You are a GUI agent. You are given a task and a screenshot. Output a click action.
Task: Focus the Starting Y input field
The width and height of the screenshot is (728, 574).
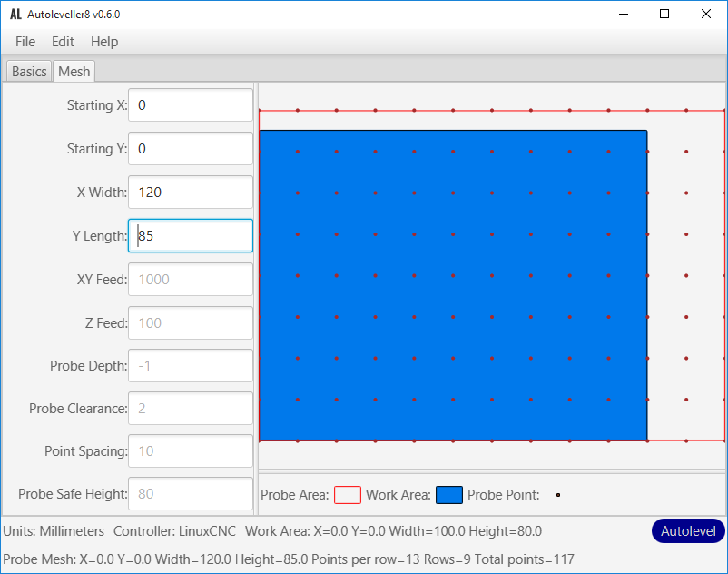(x=191, y=149)
